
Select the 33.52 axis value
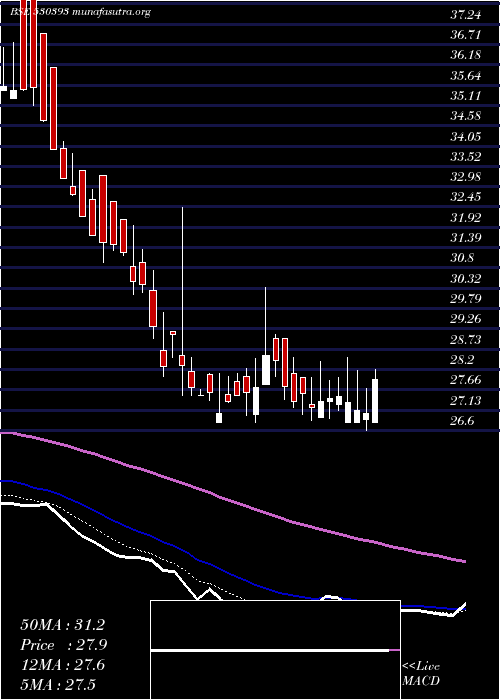point(465,157)
